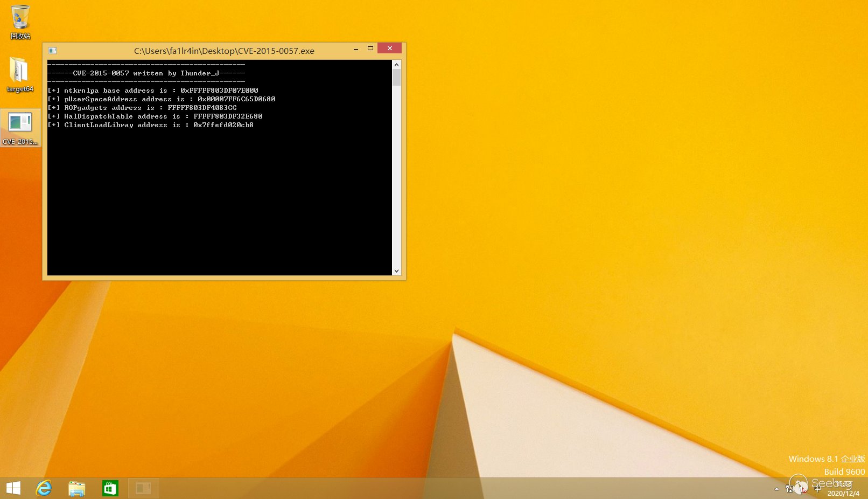Click the console scrollbar up arrow

397,65
